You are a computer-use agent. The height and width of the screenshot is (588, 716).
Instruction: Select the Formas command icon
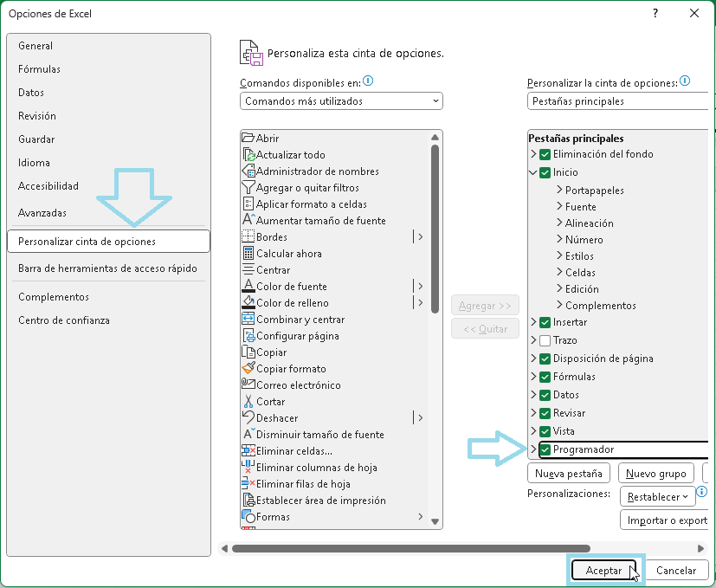click(250, 517)
